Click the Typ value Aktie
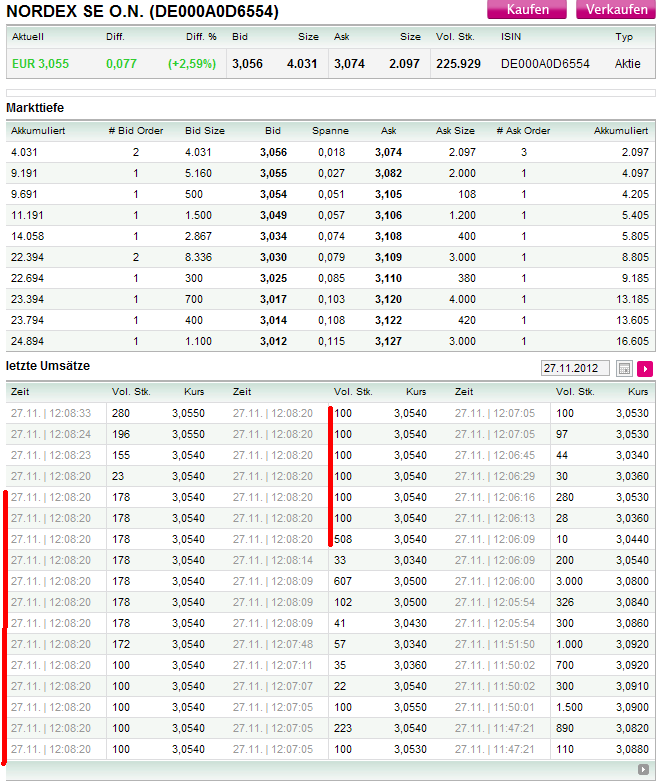Image resolution: width=662 pixels, height=783 pixels. (x=628, y=64)
